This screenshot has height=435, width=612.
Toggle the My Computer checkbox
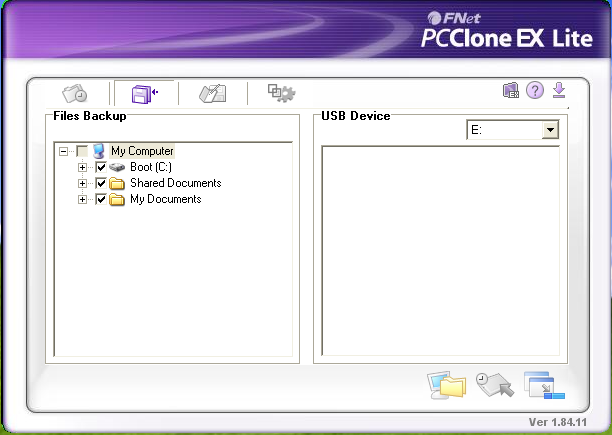(82, 151)
